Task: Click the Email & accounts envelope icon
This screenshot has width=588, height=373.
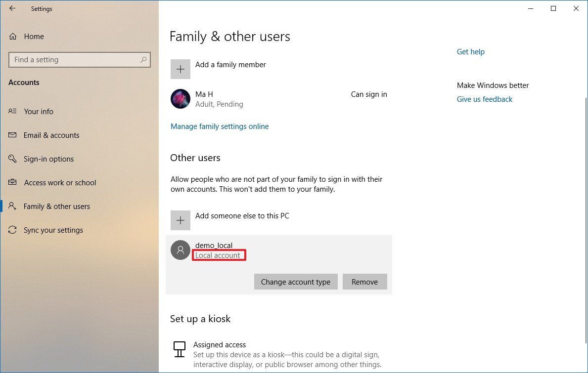Action: [12, 135]
